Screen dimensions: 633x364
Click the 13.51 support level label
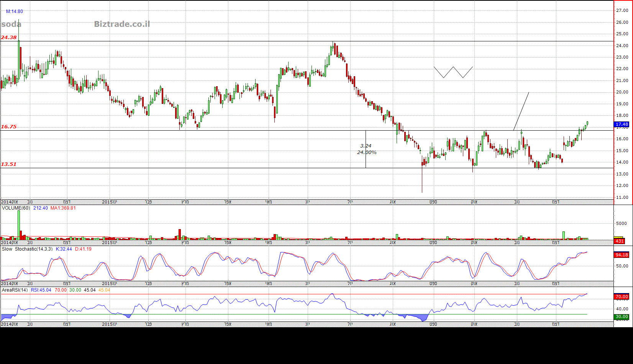[9, 164]
